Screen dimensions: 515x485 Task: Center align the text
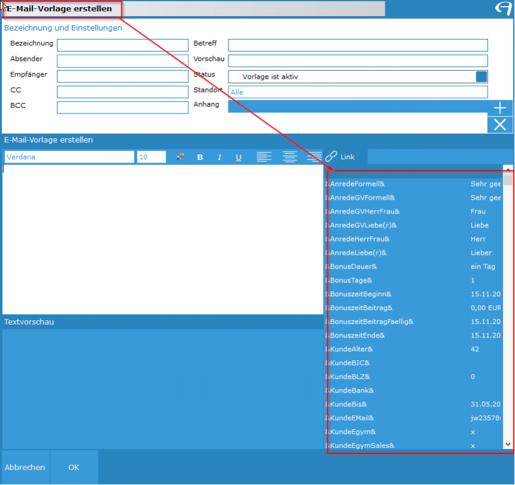(x=290, y=157)
